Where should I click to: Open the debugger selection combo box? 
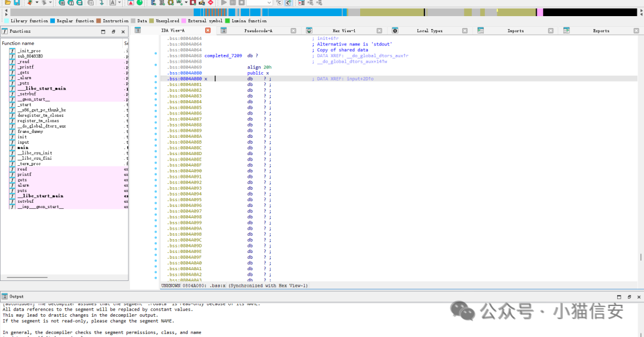tap(259, 2)
